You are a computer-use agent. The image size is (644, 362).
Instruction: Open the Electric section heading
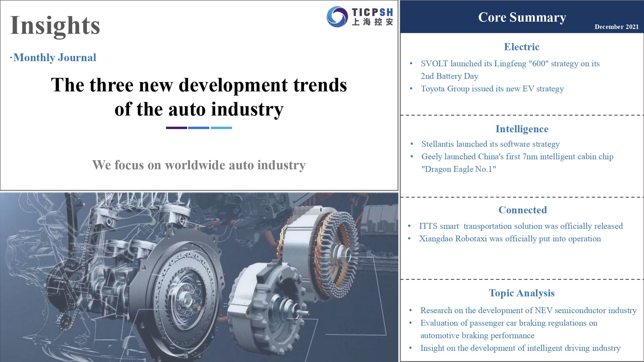(x=521, y=47)
